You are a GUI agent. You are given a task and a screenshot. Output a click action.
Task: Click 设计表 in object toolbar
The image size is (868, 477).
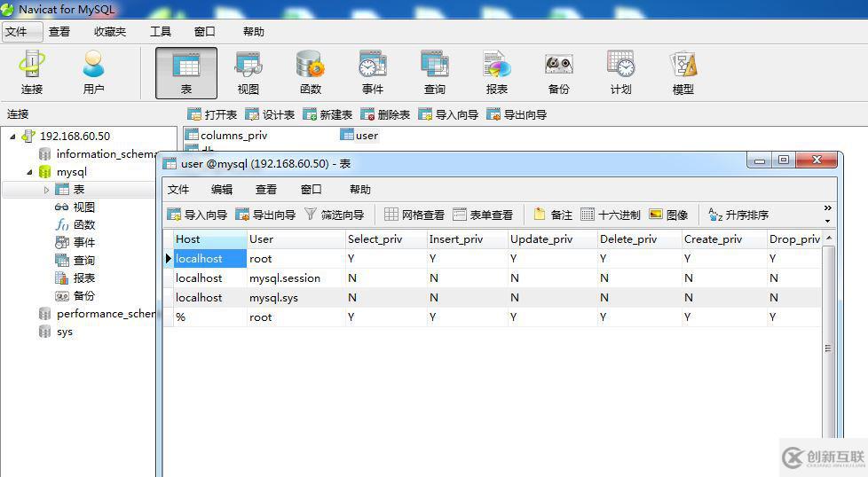coord(270,114)
